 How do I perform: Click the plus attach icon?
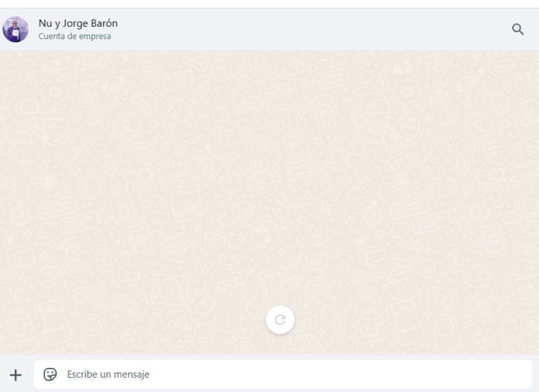pyautogui.click(x=15, y=375)
